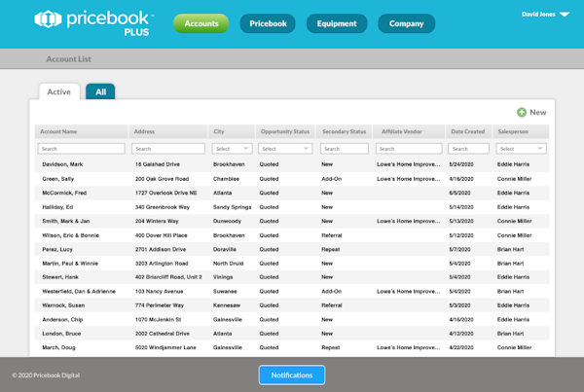Click the Account Name search field
584x392 pixels.
click(x=82, y=149)
